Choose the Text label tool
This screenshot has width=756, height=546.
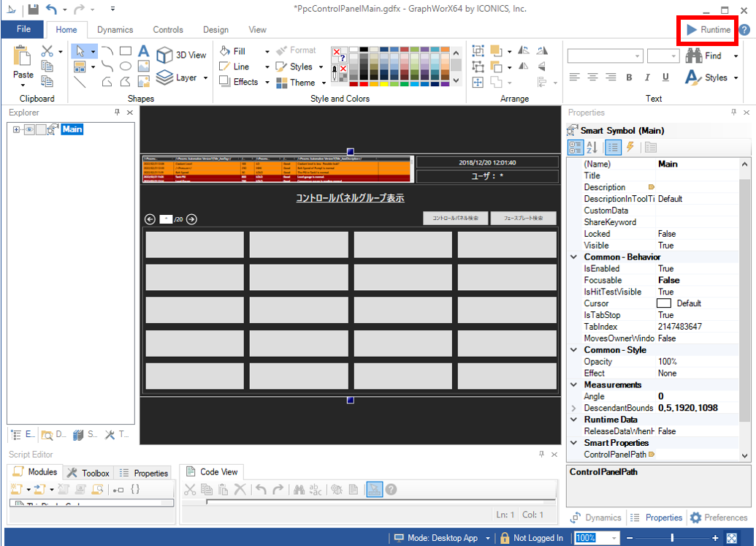tap(144, 51)
